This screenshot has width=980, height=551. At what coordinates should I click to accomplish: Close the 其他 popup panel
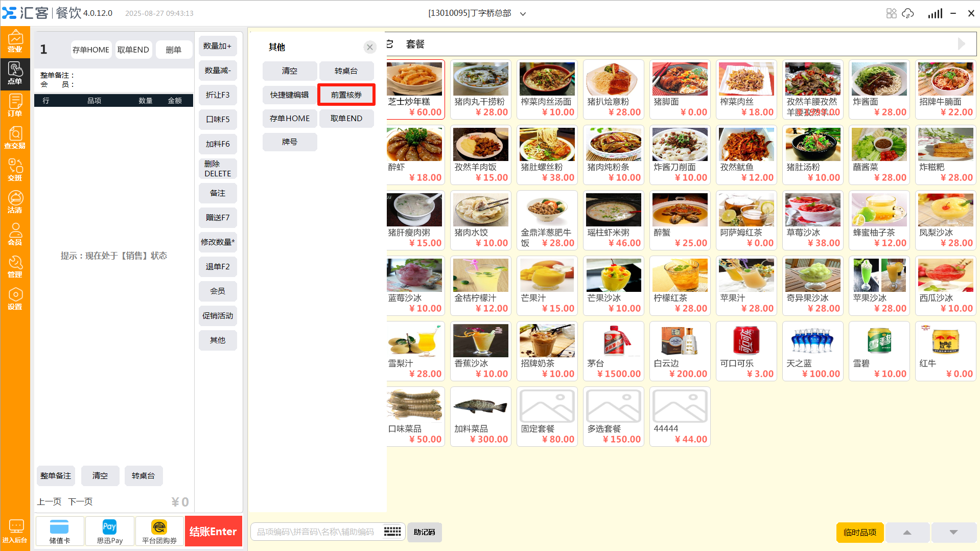pos(370,48)
